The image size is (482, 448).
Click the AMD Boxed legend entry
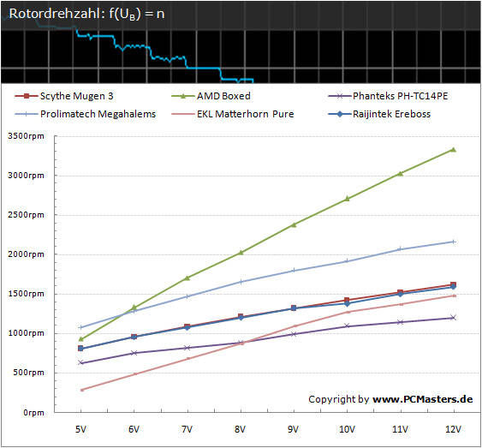(211, 96)
